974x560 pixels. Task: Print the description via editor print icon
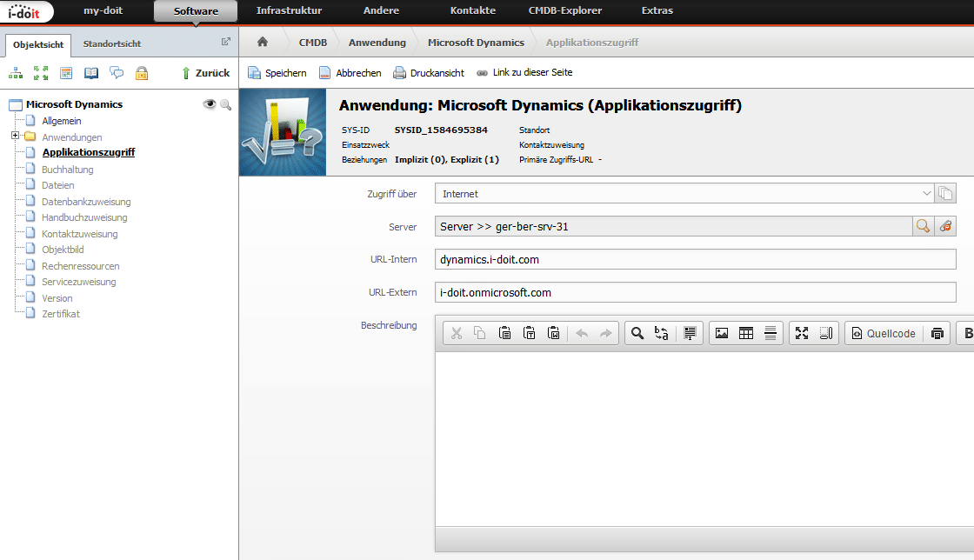click(x=937, y=333)
